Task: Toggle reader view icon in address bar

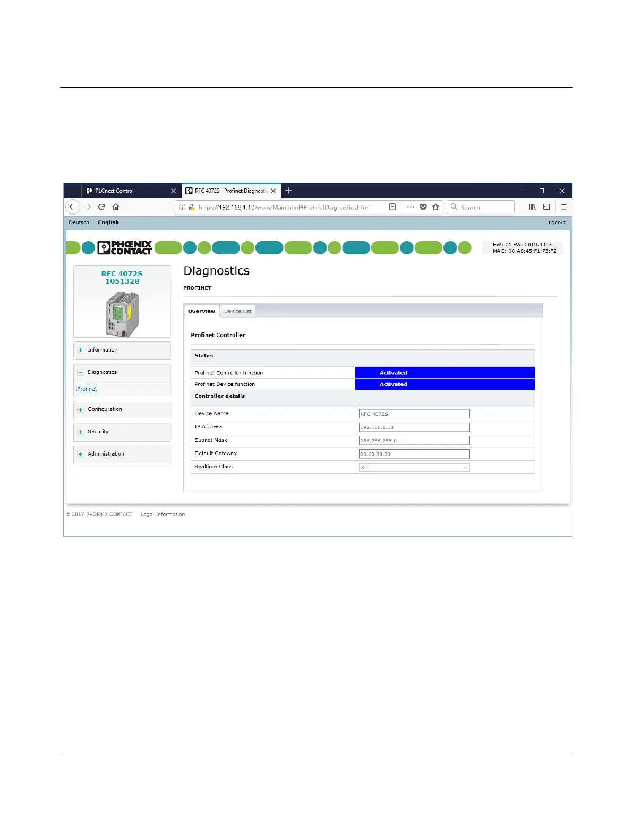Action: coord(392,207)
